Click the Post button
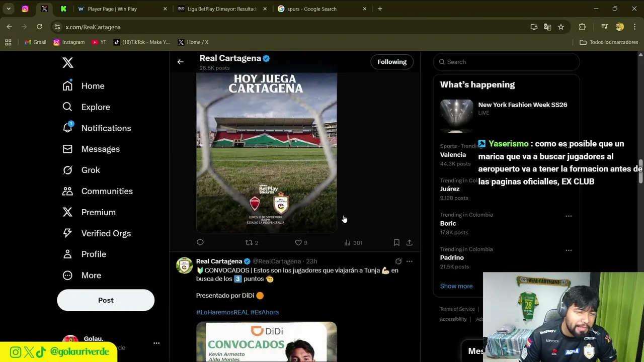This screenshot has height=362, width=644. pyautogui.click(x=106, y=300)
